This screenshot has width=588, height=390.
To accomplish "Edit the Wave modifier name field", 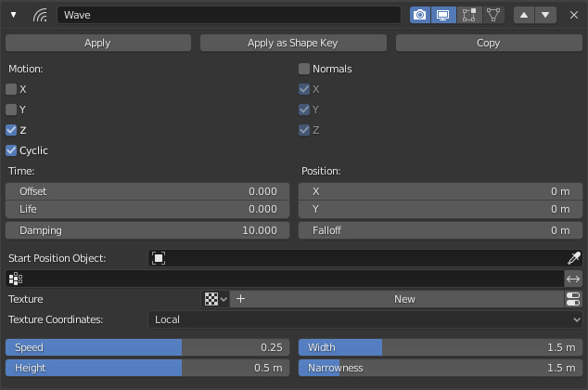I will (x=229, y=15).
